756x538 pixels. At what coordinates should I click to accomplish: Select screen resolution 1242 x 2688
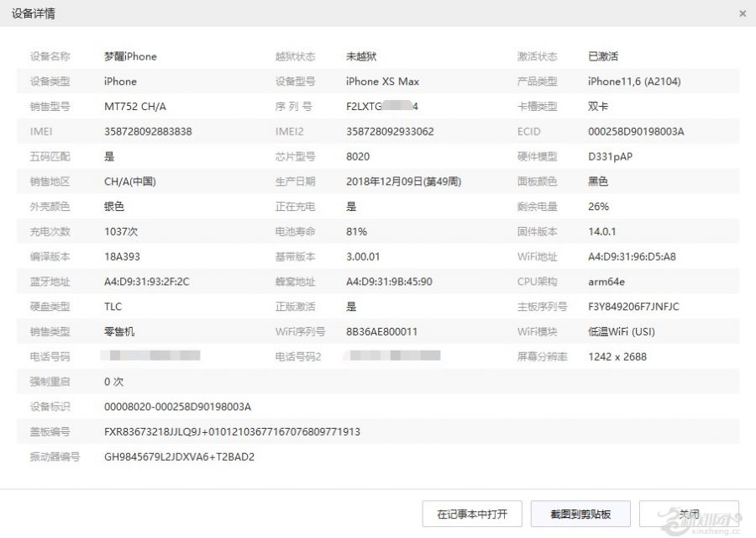(617, 357)
